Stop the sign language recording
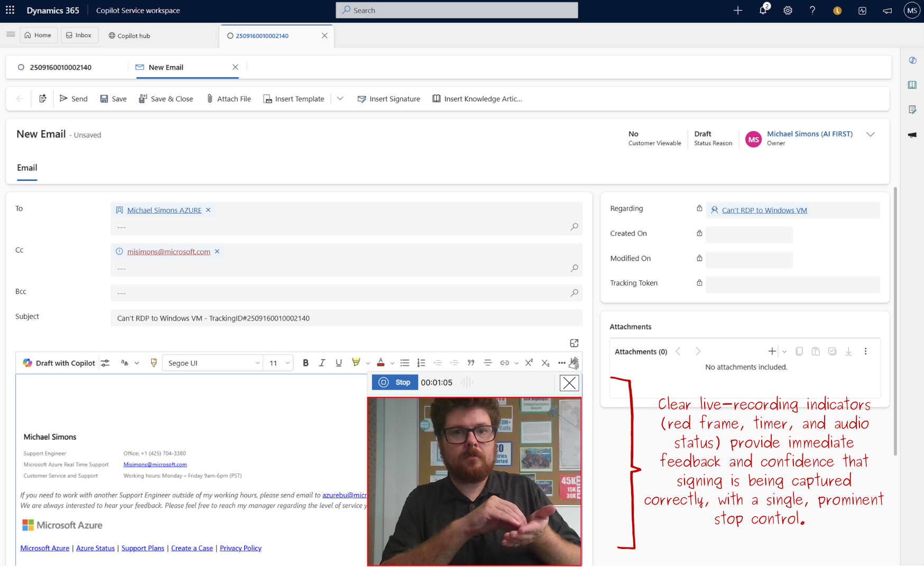The image size is (924, 567). [395, 382]
